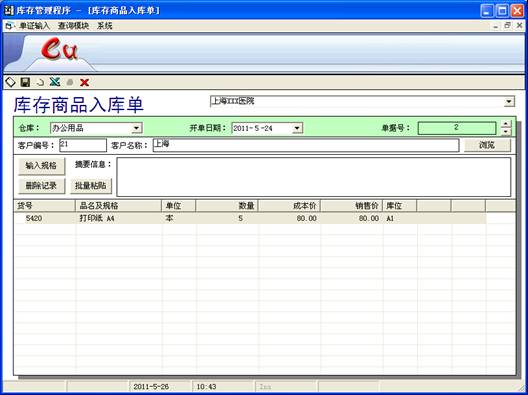Click the 输入规格 button
Image resolution: width=528 pixels, height=395 pixels.
(41, 166)
